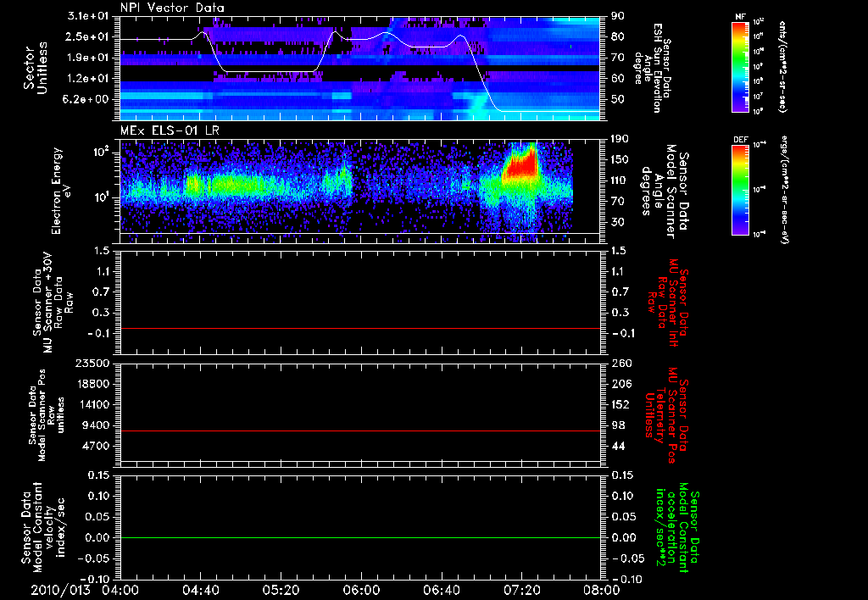
Task: Click the 'ergs/(cm**2-sr-sec-eV)' units label
Action: tap(783, 191)
